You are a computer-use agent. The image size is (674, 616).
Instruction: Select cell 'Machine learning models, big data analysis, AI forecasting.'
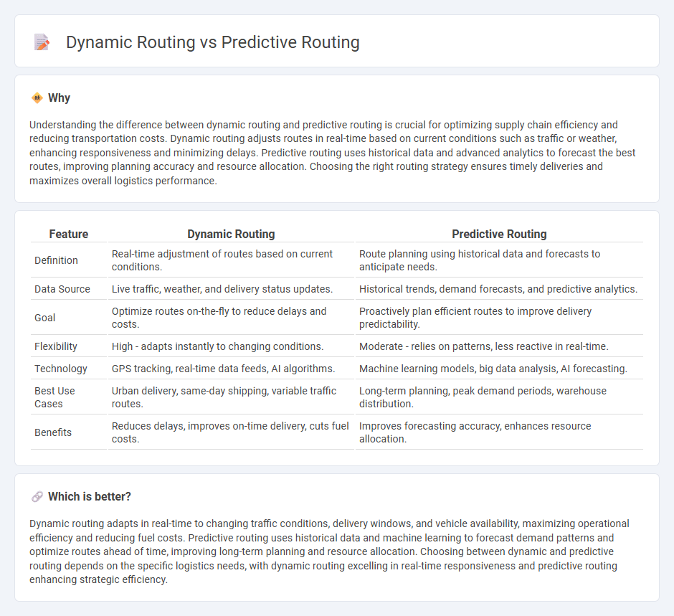(x=499, y=369)
